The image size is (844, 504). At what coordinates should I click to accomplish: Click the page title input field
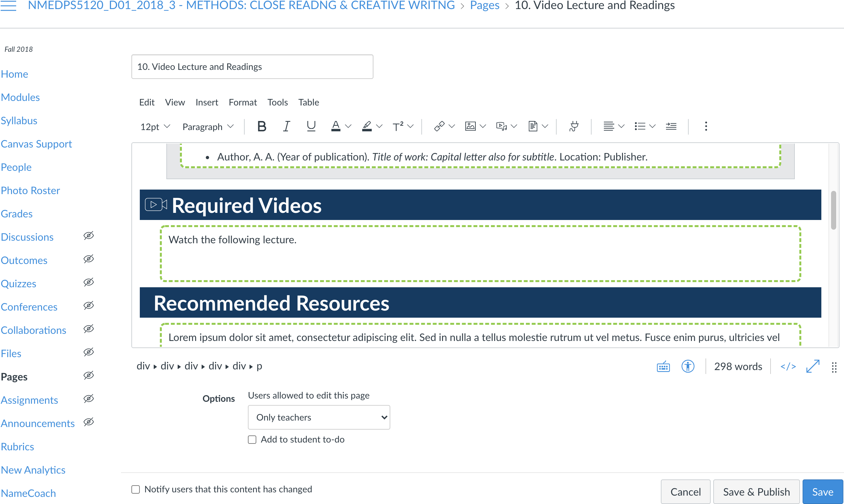click(x=252, y=67)
